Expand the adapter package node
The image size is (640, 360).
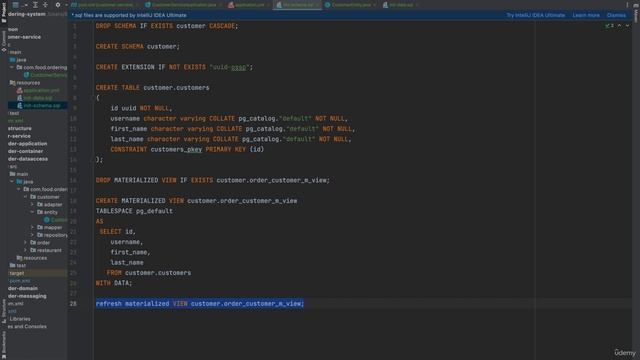[x=32, y=204]
